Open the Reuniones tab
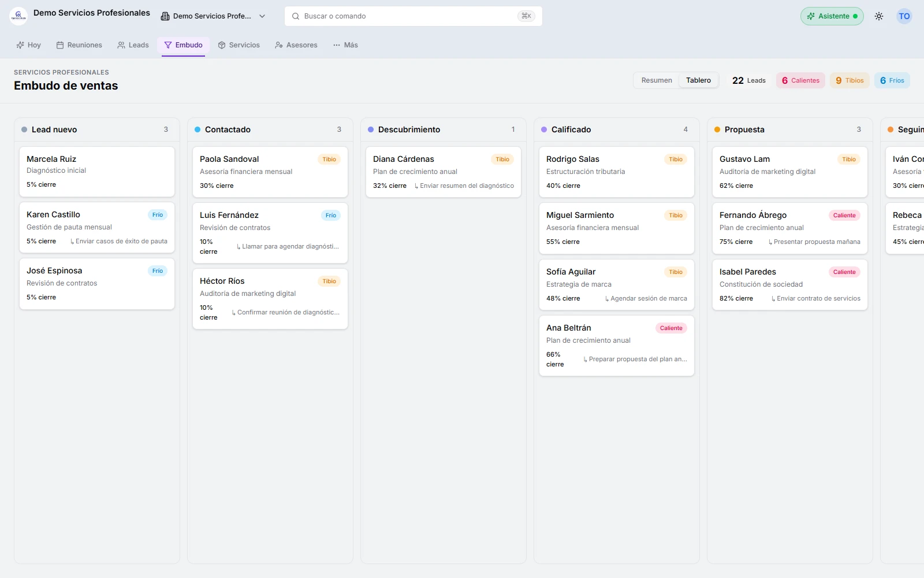Image resolution: width=924 pixels, height=578 pixels. (x=79, y=45)
